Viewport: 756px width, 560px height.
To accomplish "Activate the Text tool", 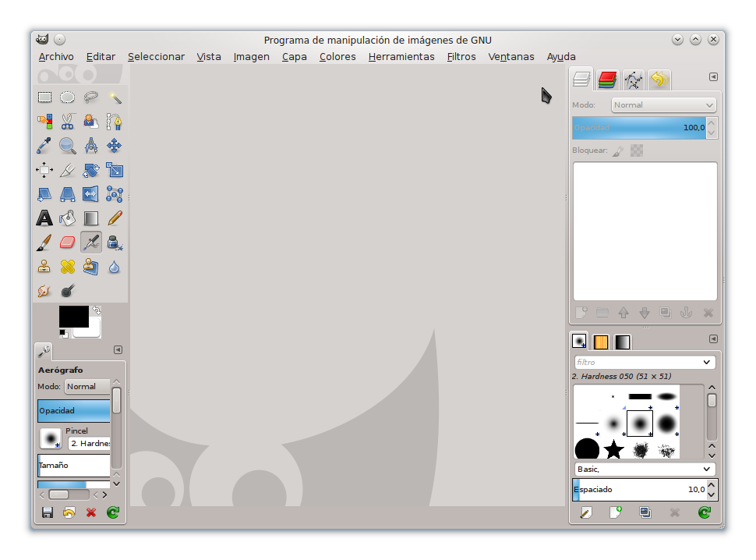I will pyautogui.click(x=44, y=218).
